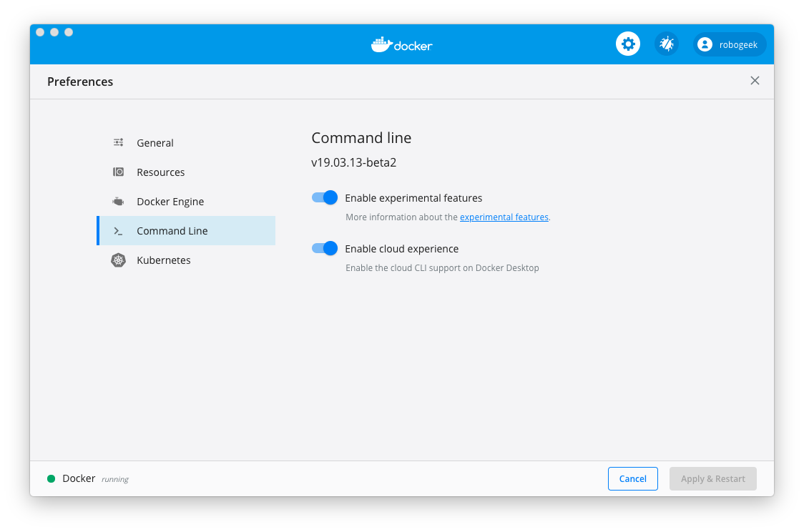Open the Kubernetes section

pos(186,260)
